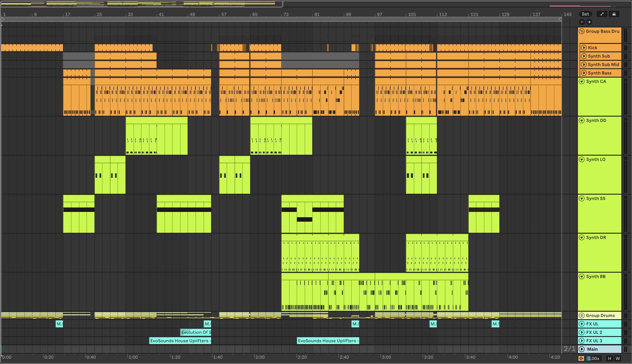632x364 pixels.
Task: Click the automation mode toggle icon
Action: pyautogui.click(x=602, y=14)
